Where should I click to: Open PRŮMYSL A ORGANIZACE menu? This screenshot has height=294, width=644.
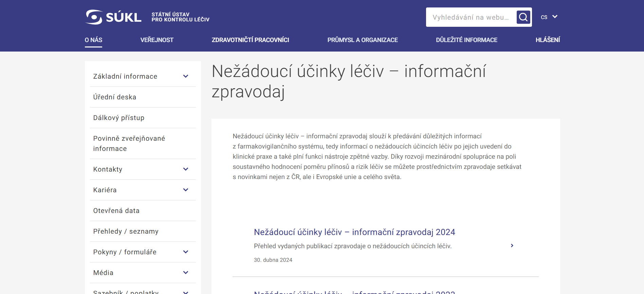pos(363,40)
